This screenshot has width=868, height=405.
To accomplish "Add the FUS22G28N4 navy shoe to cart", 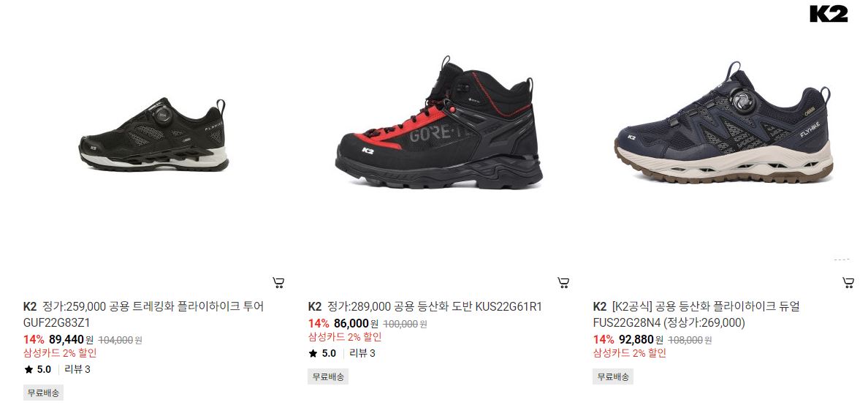I will coord(848,283).
